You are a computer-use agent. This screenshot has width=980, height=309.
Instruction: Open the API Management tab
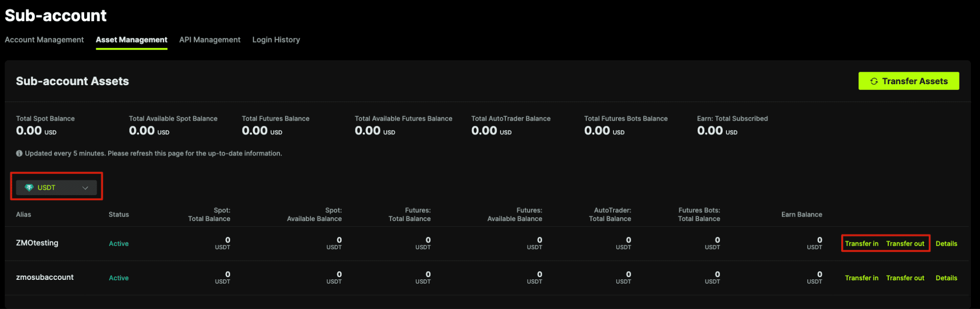click(210, 40)
